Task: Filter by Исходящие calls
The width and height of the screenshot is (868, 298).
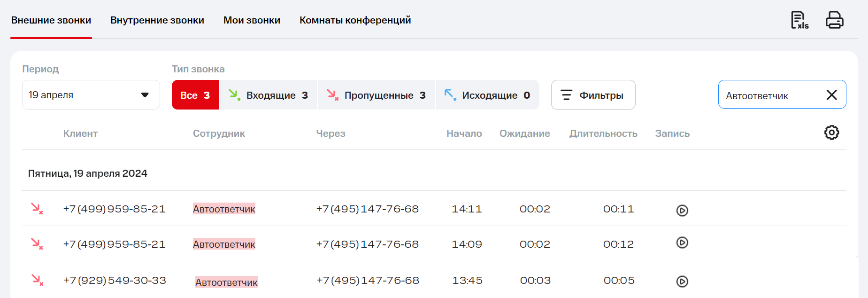Action: click(x=487, y=95)
